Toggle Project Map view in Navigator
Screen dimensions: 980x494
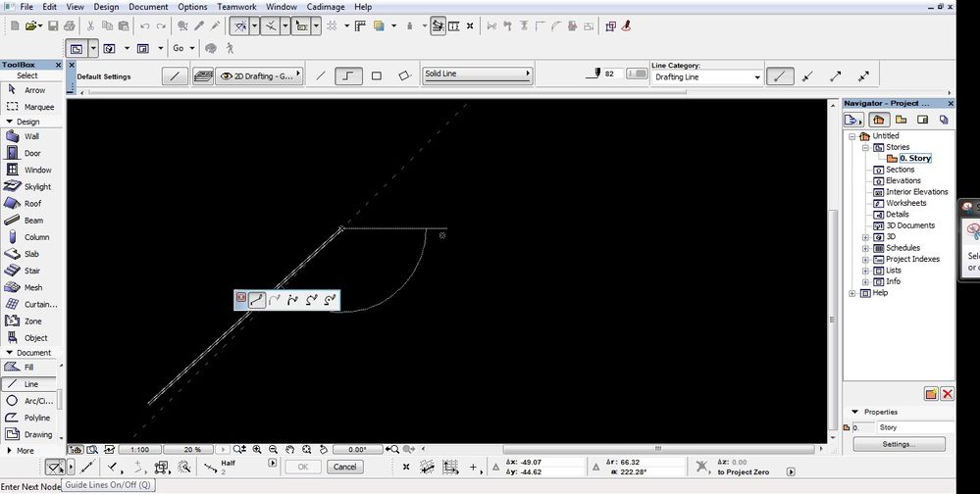point(878,120)
